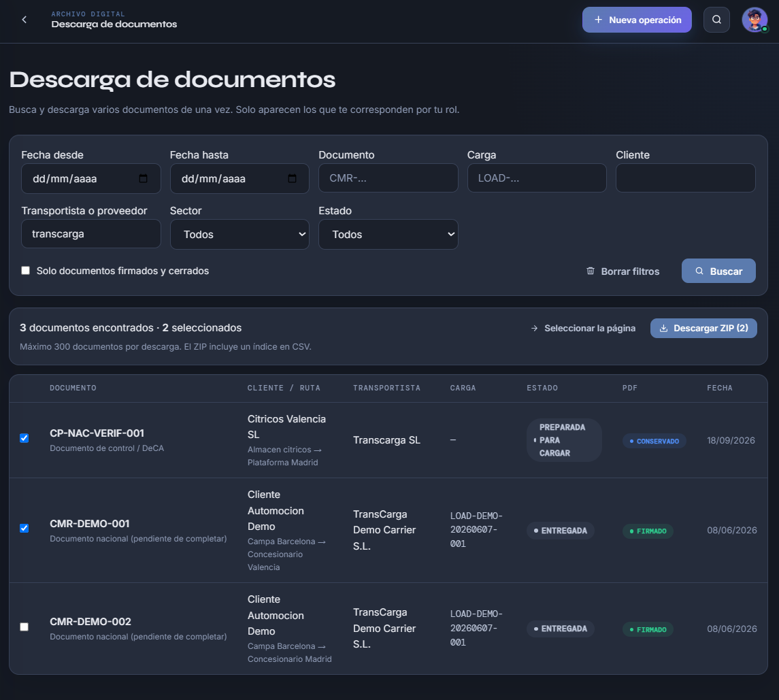Run search with the Buscar button
This screenshot has height=700, width=779.
point(718,271)
